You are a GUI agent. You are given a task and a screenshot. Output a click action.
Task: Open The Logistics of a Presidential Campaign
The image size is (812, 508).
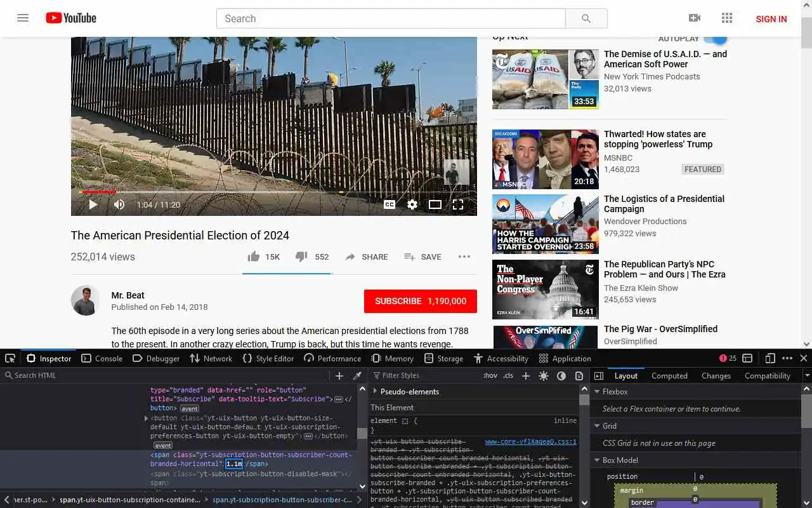pyautogui.click(x=664, y=204)
